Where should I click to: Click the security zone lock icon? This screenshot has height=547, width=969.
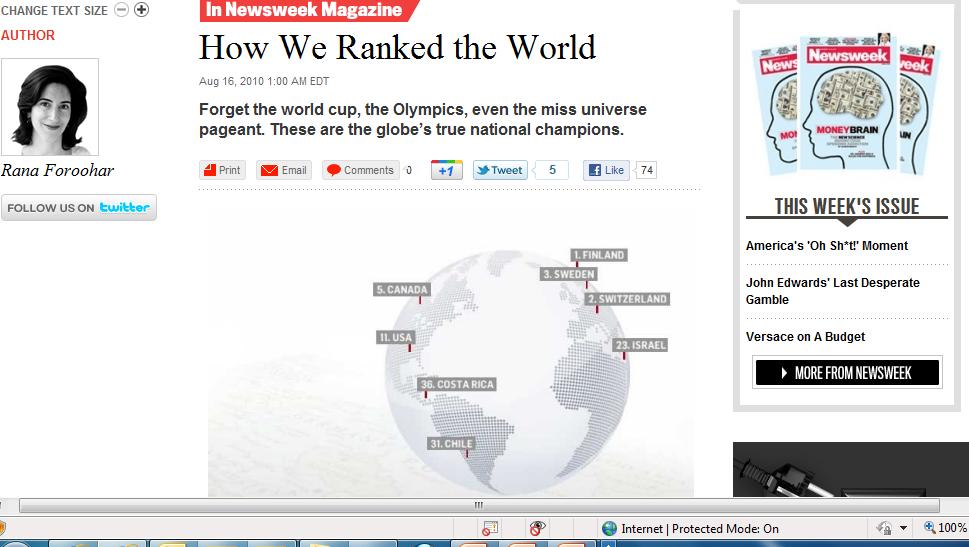(884, 528)
